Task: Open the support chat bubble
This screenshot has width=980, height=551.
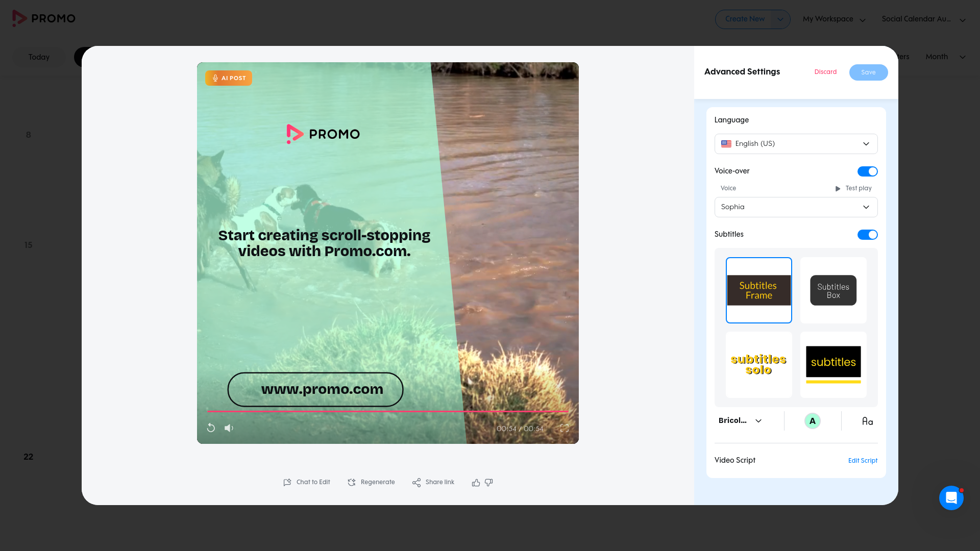Action: click(x=951, y=497)
